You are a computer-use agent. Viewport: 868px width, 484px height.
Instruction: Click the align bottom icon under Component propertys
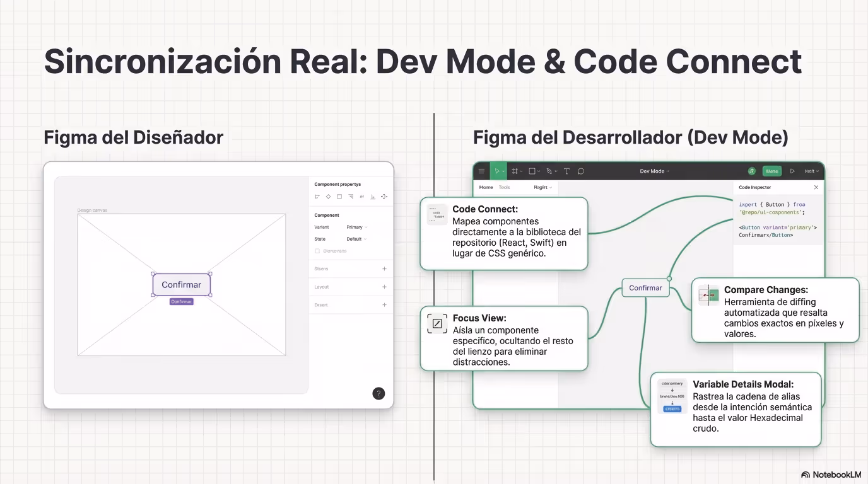pos(373,197)
